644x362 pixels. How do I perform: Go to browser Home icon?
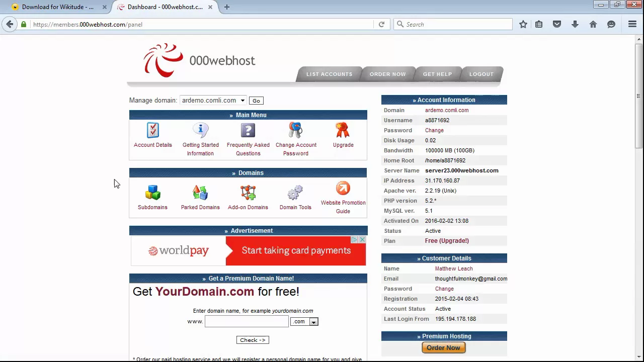point(593,24)
